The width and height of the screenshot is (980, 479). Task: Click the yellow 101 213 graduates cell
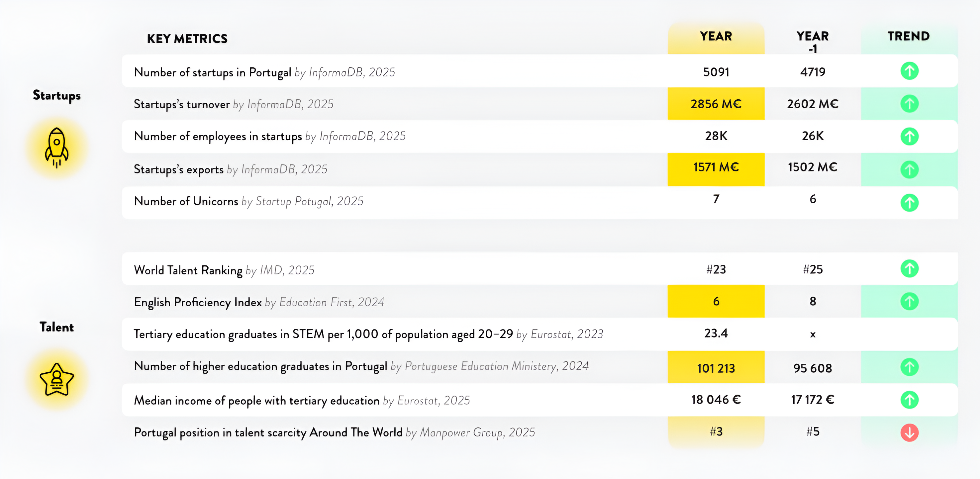tap(716, 368)
